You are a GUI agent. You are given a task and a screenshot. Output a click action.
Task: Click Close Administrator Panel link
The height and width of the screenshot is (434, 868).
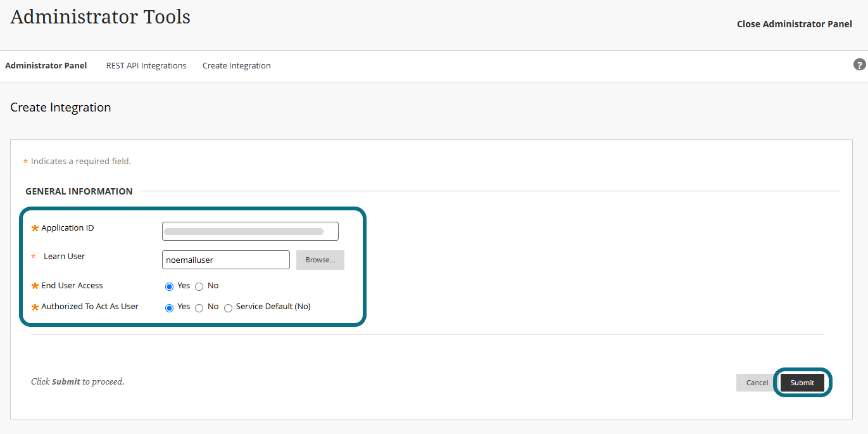[x=795, y=24]
